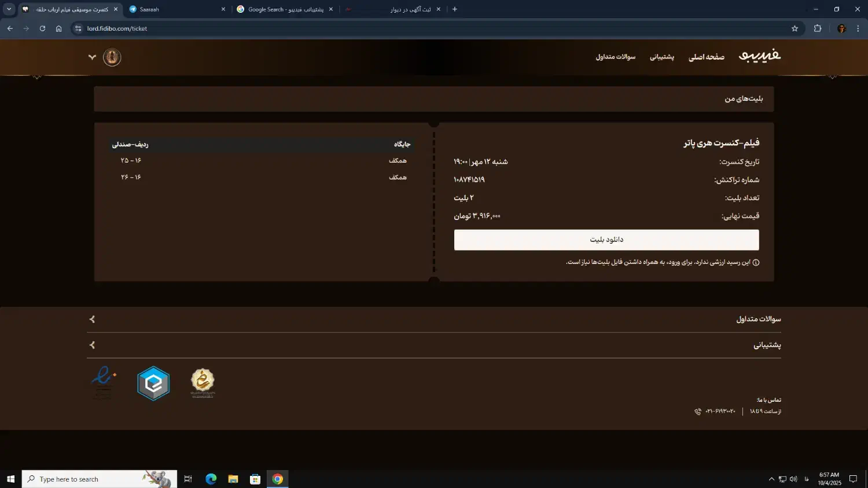Open a new browser tab
This screenshot has height=488, width=868.
(x=455, y=9)
